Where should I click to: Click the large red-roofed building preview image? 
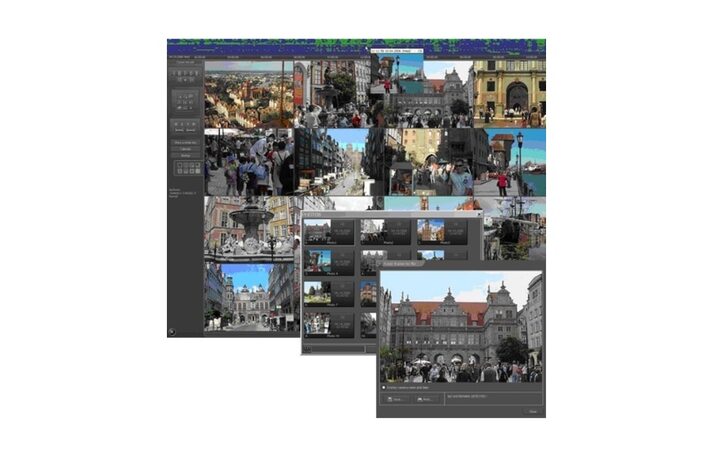[461, 326]
